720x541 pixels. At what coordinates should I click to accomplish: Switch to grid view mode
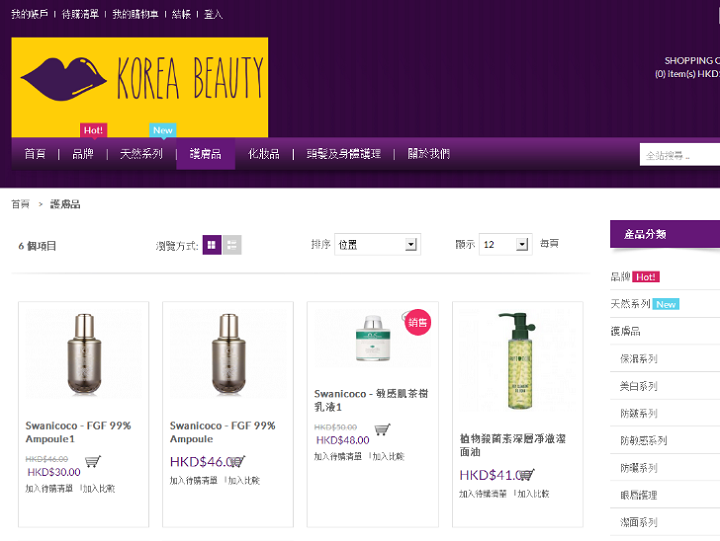click(x=212, y=245)
